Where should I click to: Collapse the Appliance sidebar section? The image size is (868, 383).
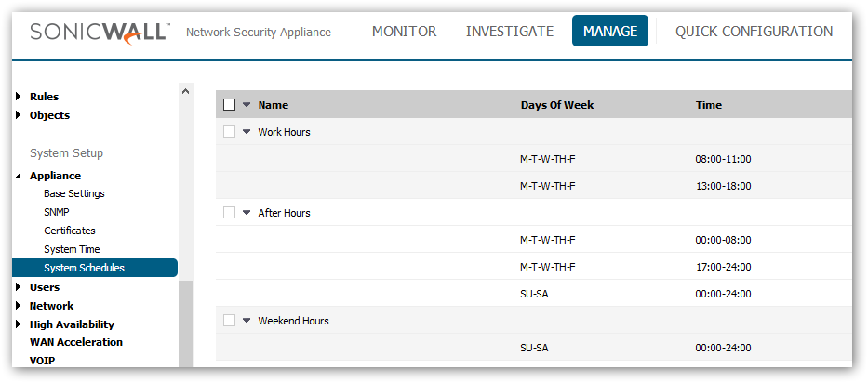(x=19, y=176)
